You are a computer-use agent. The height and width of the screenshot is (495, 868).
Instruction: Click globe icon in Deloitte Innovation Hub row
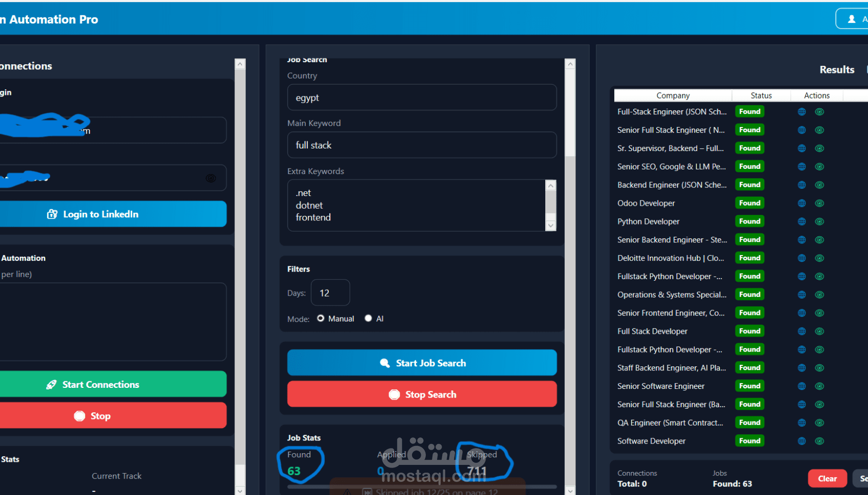pos(802,258)
